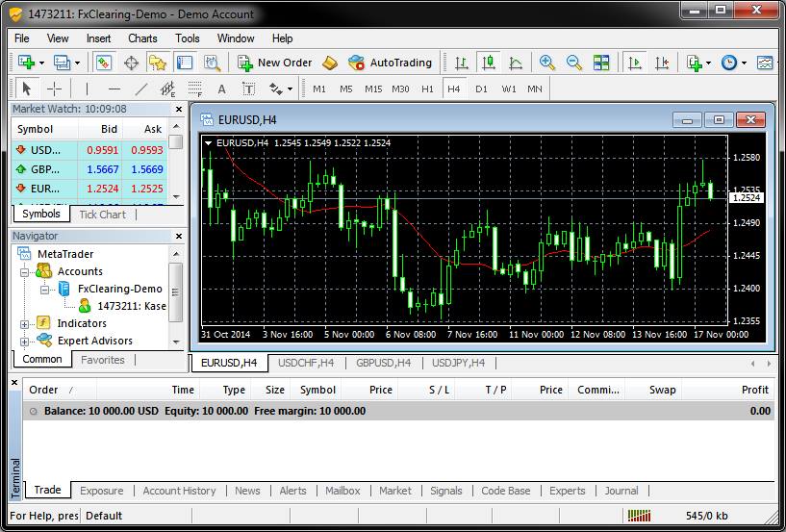Switch chart to line chart view
Screen dimensions: 786x532
(x=516, y=63)
